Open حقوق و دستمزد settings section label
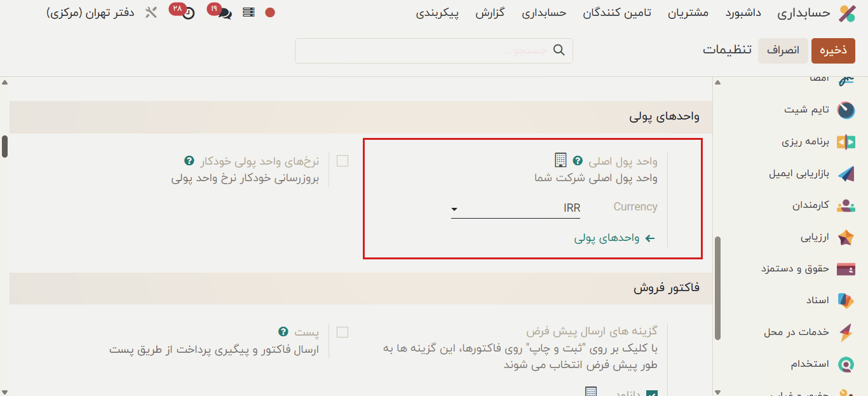This screenshot has height=396, width=868. [795, 269]
